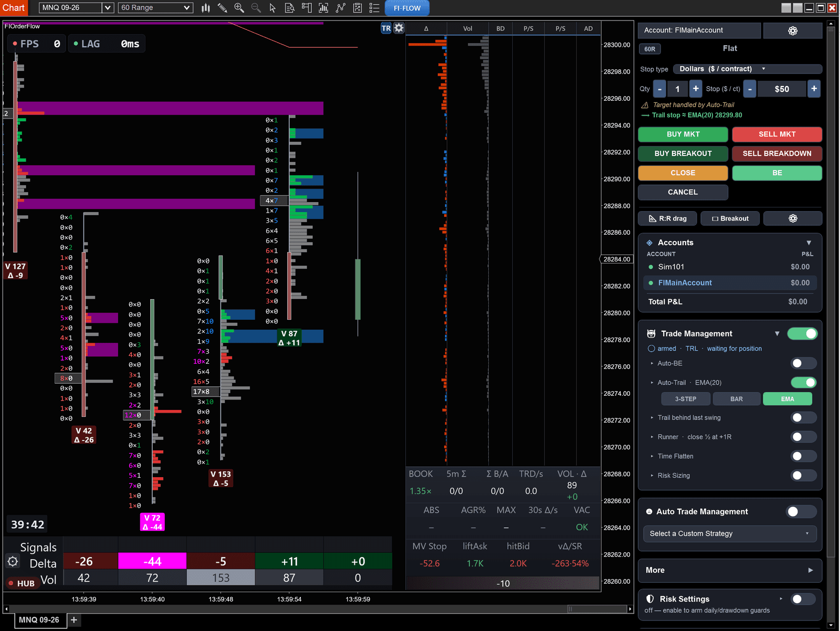Click the Chart menu label
Screen dimensions: 840x631
click(x=14, y=8)
